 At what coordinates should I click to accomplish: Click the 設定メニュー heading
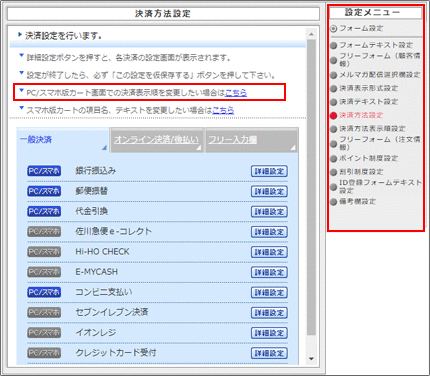click(x=372, y=12)
